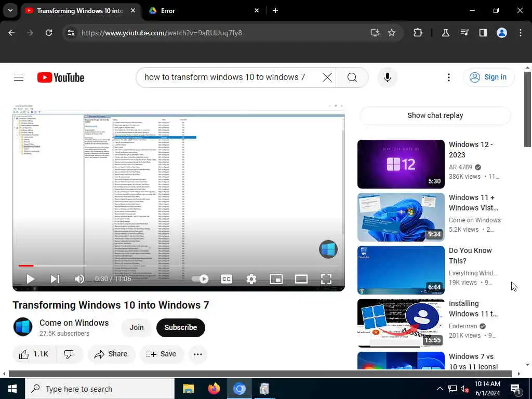Join the Come on Windows channel
The height and width of the screenshot is (399, 532).
pos(137,327)
